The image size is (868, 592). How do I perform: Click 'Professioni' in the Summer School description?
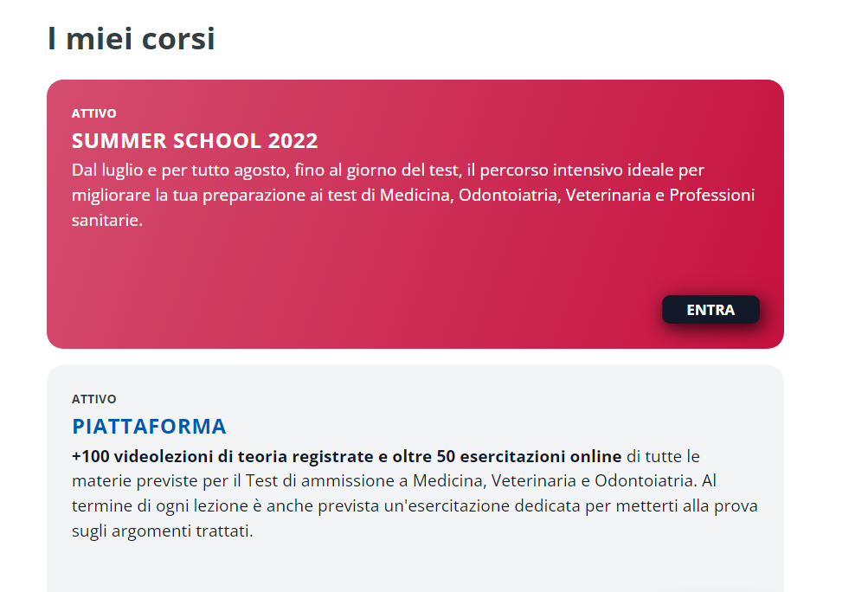pos(712,196)
